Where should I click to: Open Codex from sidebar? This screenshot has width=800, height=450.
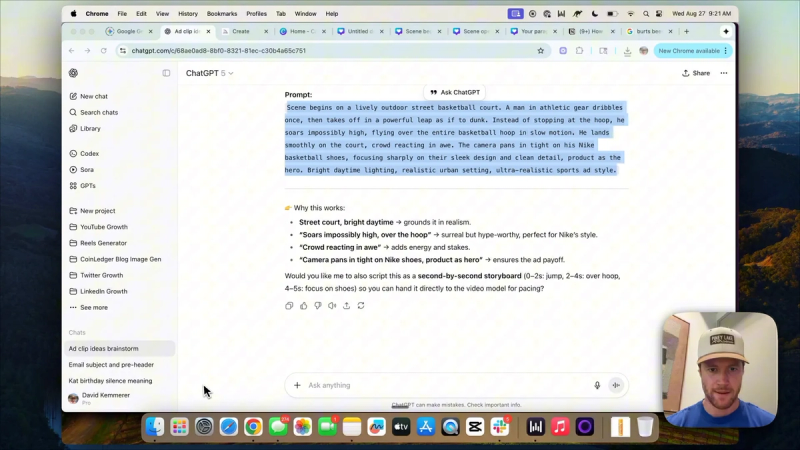point(84,154)
